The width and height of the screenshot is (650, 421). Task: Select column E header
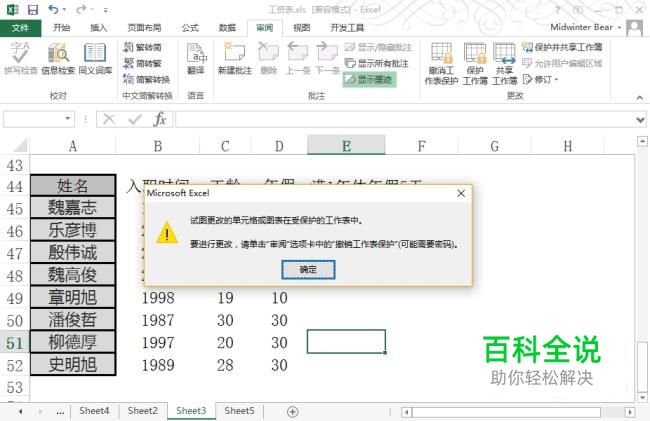coord(346,145)
